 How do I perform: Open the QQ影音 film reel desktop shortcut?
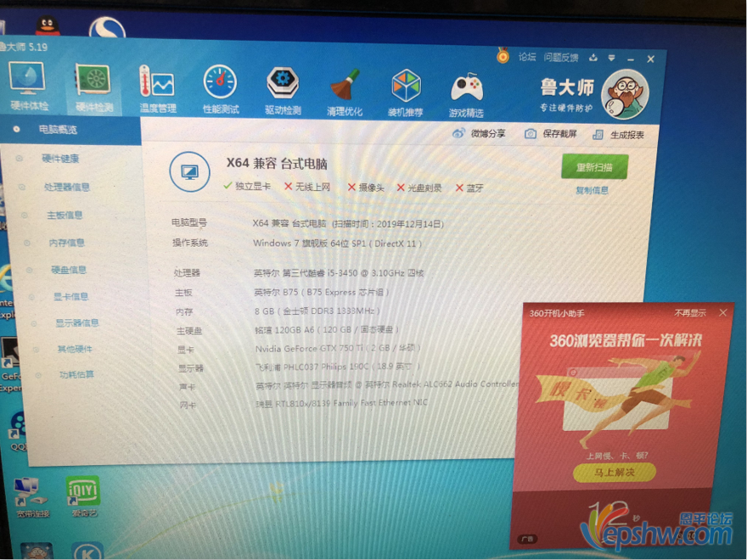point(17,431)
